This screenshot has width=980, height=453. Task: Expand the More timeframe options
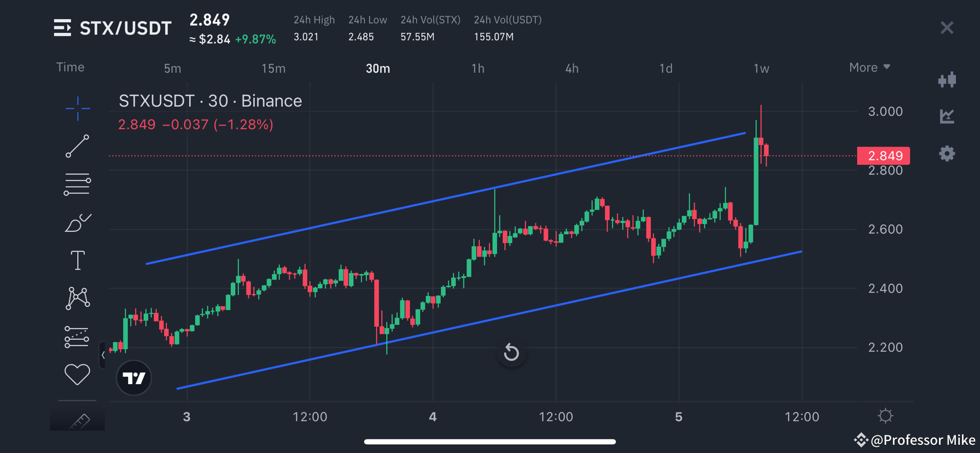(868, 67)
